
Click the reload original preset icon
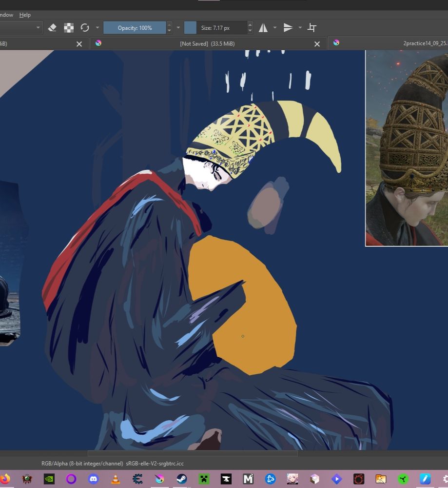pyautogui.click(x=85, y=28)
